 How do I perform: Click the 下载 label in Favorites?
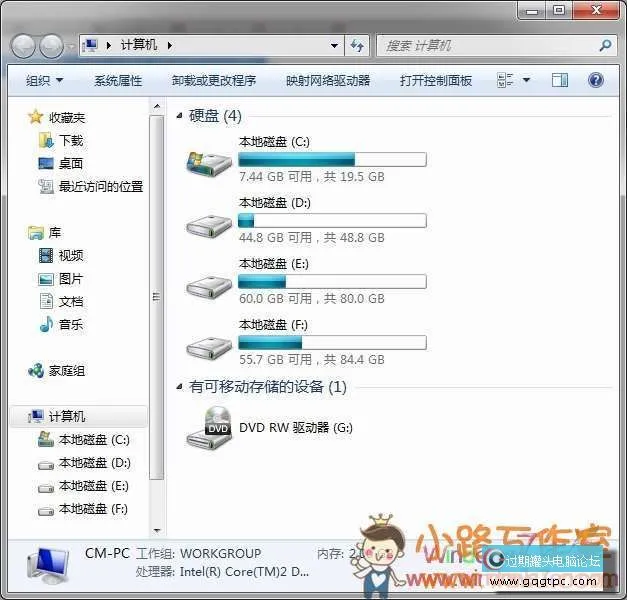coord(71,140)
